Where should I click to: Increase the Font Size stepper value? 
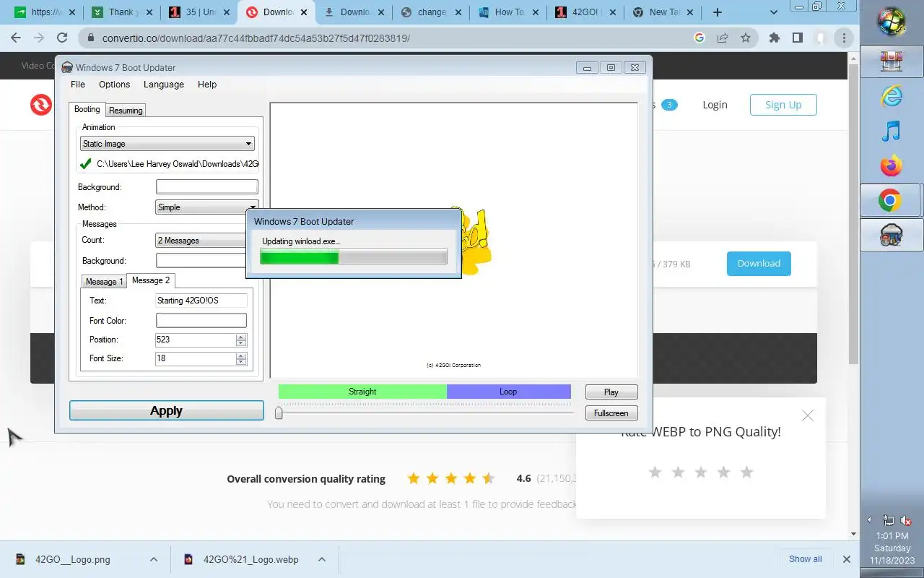(241, 355)
